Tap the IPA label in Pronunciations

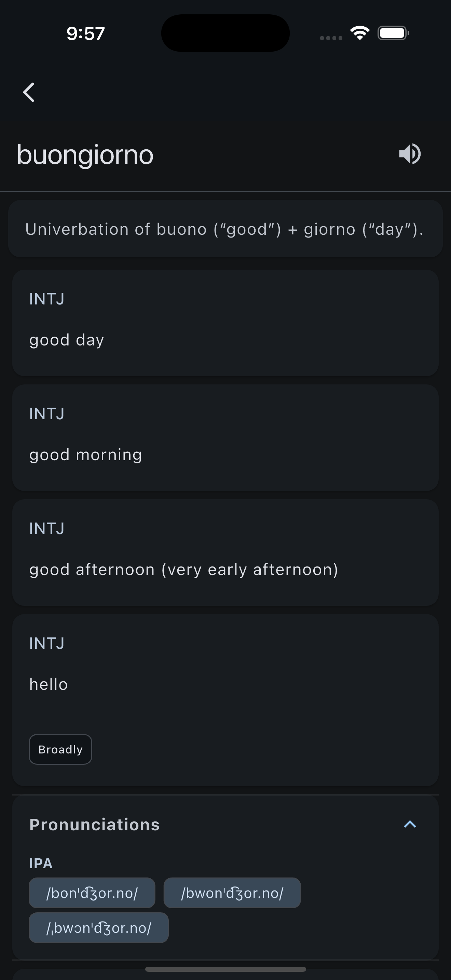(x=41, y=863)
